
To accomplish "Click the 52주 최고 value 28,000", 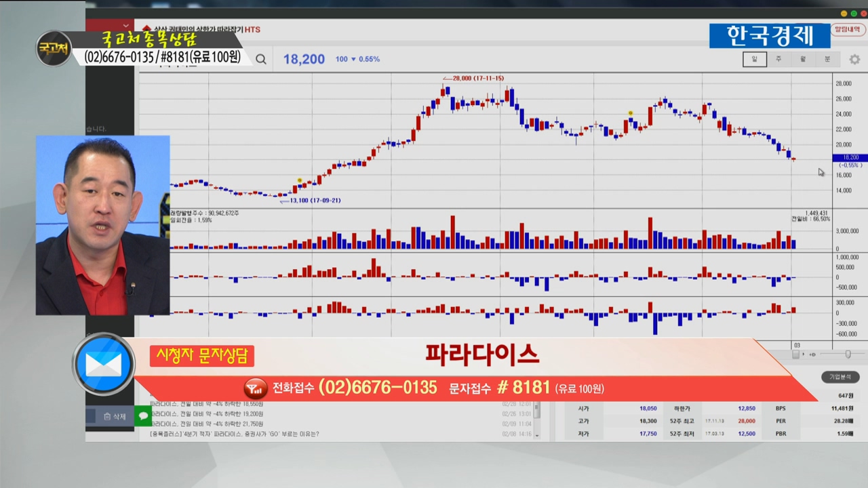I will coord(747,421).
